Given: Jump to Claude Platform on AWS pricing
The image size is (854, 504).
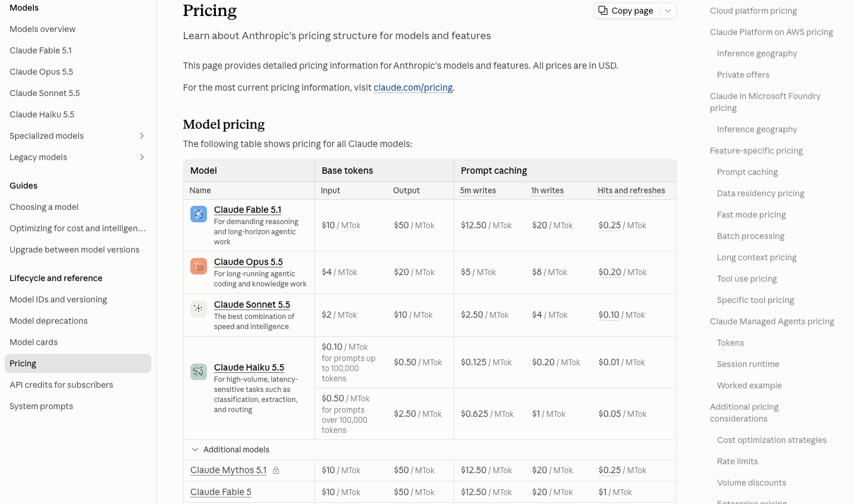Looking at the screenshot, I should [771, 32].
